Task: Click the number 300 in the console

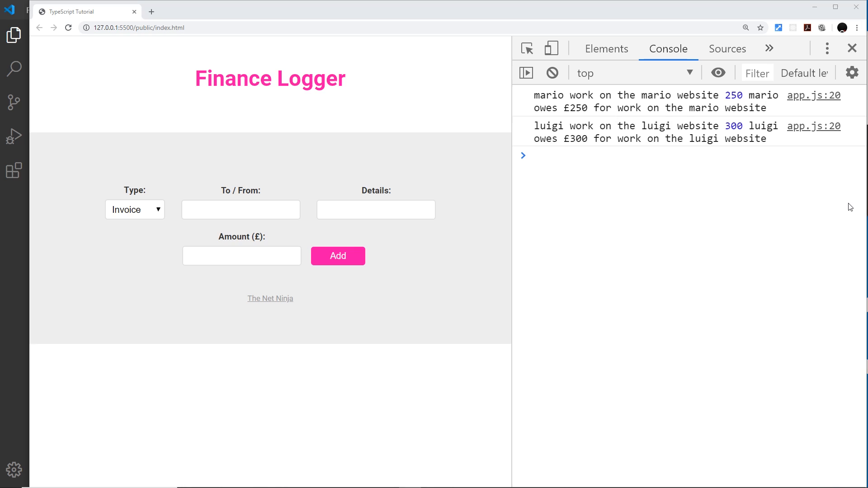Action: coord(734,126)
